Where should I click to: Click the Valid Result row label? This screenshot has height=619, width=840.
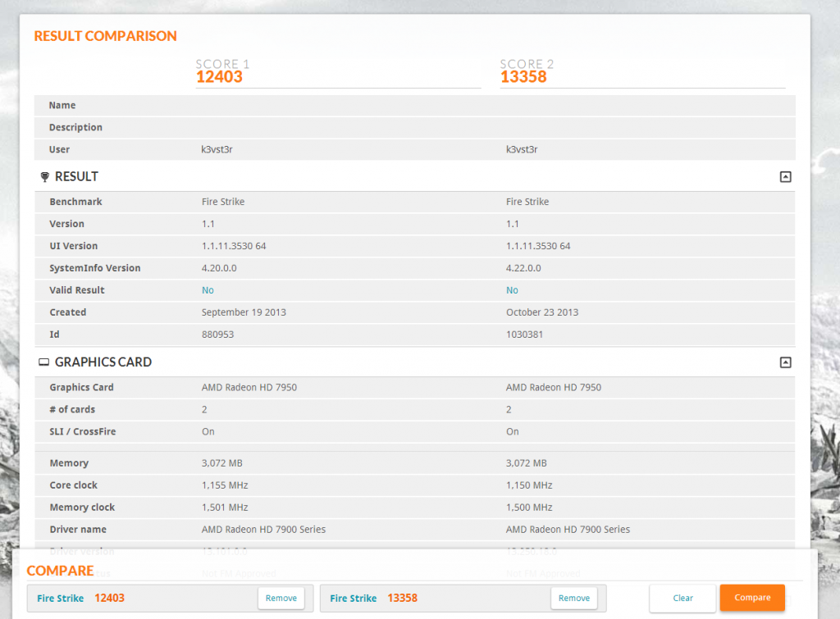point(77,290)
